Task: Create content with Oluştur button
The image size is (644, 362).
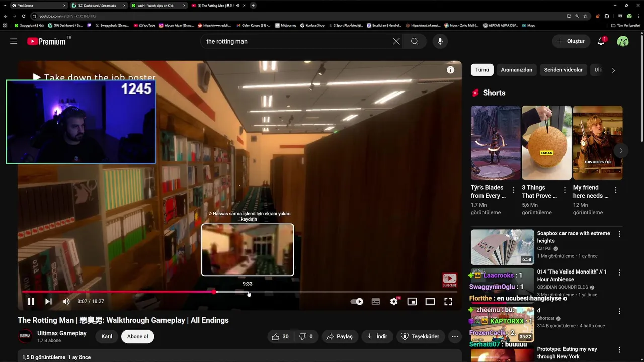Action: point(571,41)
